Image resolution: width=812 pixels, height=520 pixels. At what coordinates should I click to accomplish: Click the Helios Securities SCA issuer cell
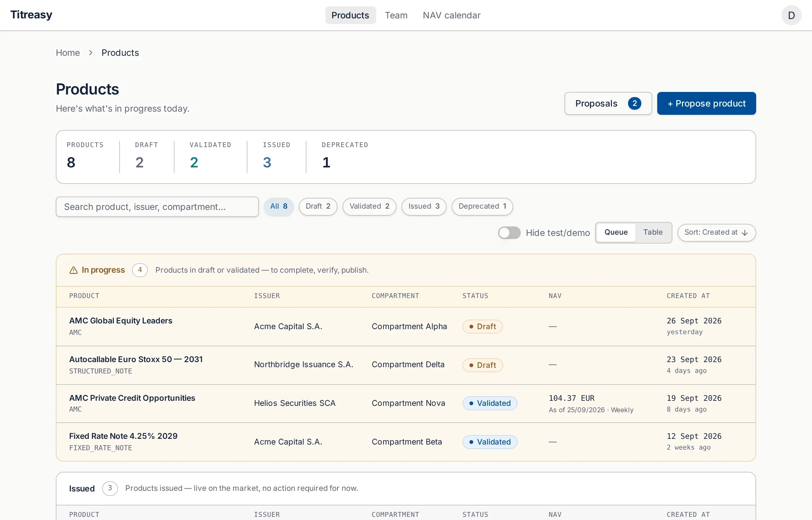(295, 403)
